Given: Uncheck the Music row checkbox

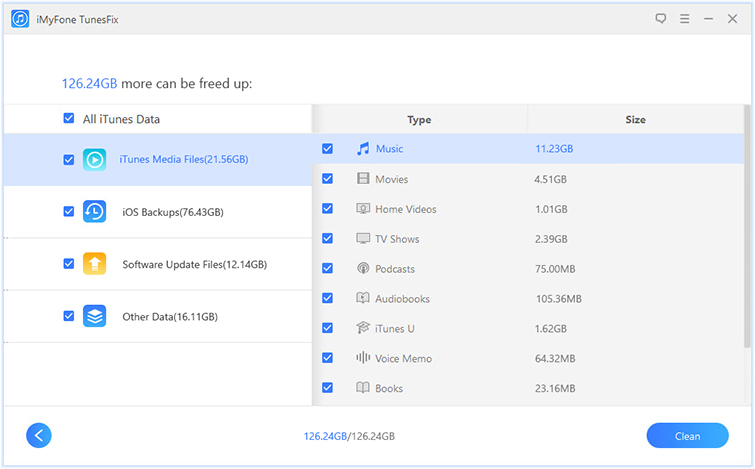Looking at the screenshot, I should click(x=327, y=149).
